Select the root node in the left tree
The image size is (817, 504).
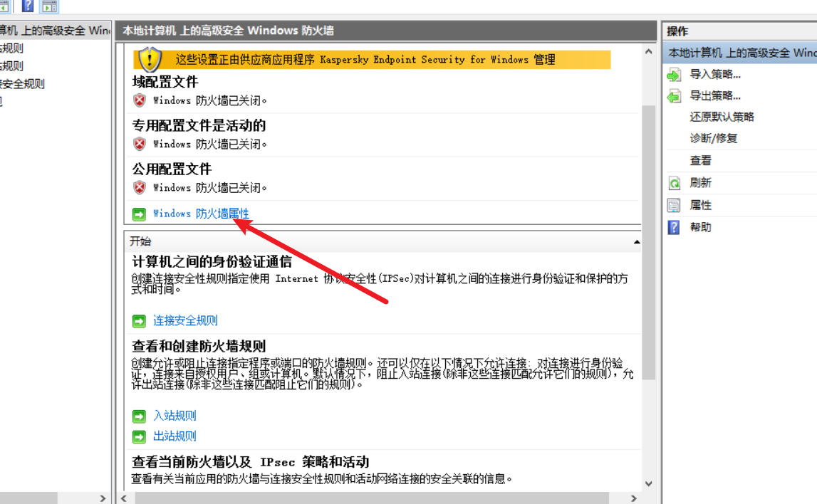tap(53, 31)
